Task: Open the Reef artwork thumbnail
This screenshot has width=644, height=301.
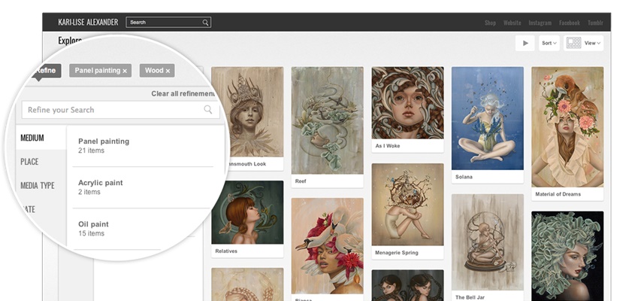Action: 328,120
